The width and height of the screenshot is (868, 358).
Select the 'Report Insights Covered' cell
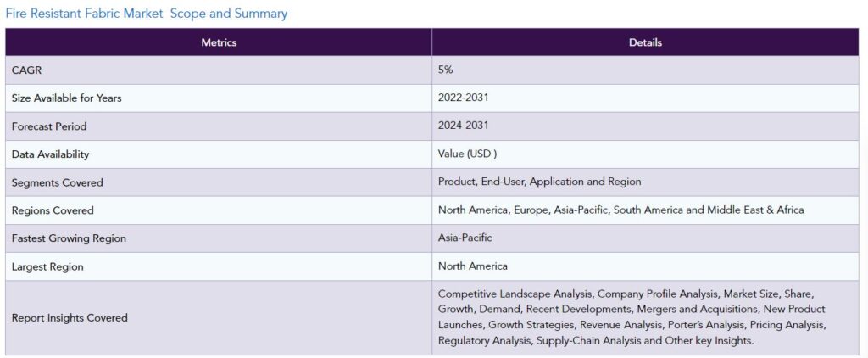[x=219, y=317]
